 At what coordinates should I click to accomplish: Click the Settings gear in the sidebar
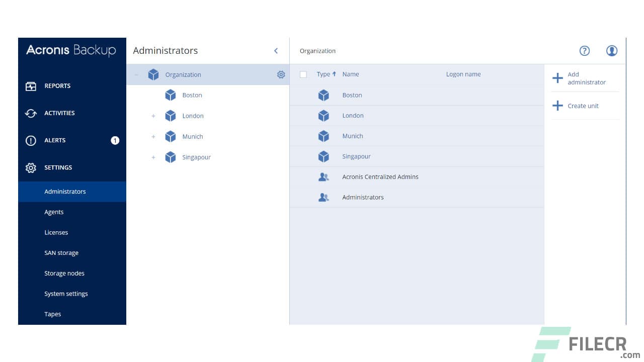coord(31,167)
